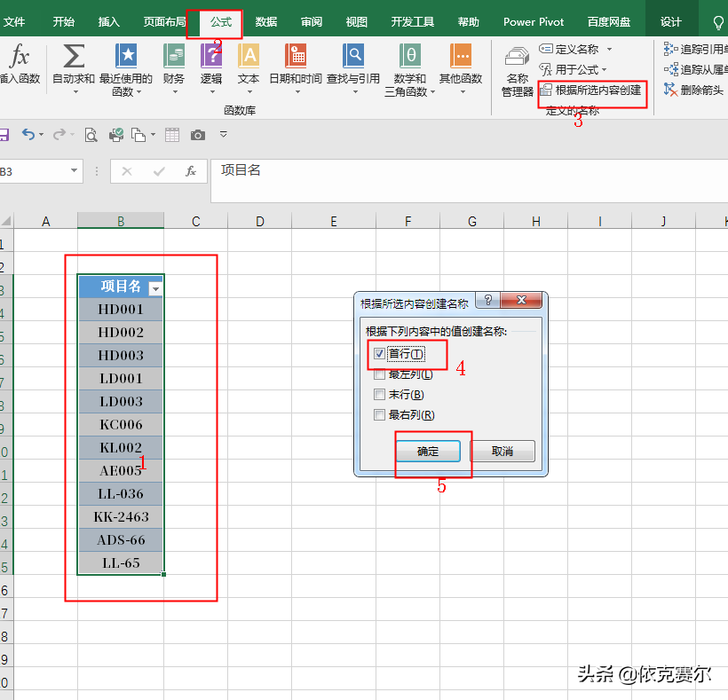Select cell containing KK-2463
This screenshot has width=728, height=700.
coord(121,517)
